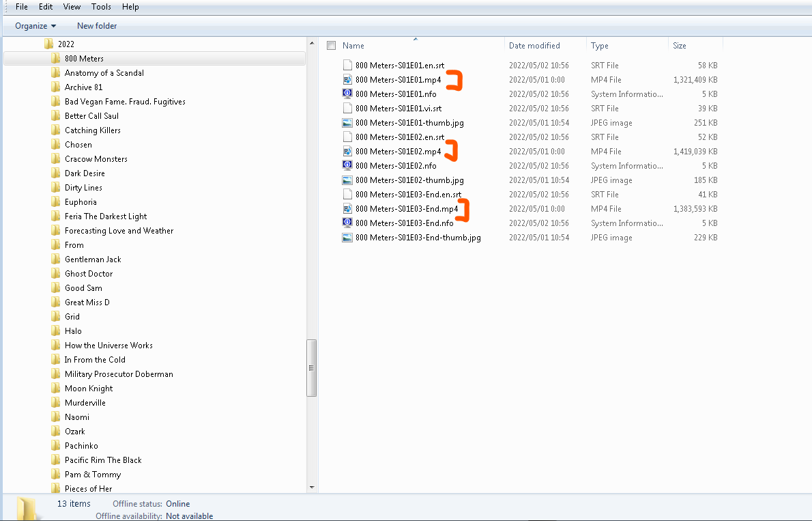
Task: Open the File menu
Action: click(x=22, y=7)
